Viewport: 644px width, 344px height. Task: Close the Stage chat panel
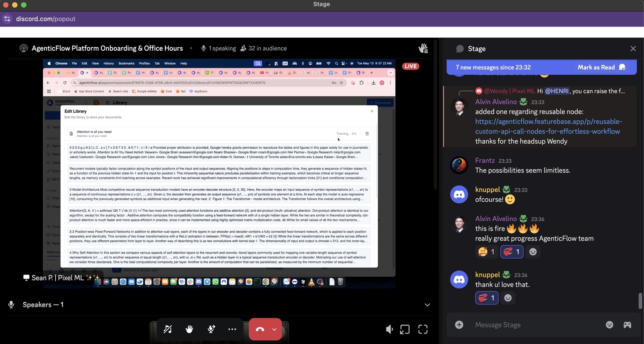click(x=633, y=49)
